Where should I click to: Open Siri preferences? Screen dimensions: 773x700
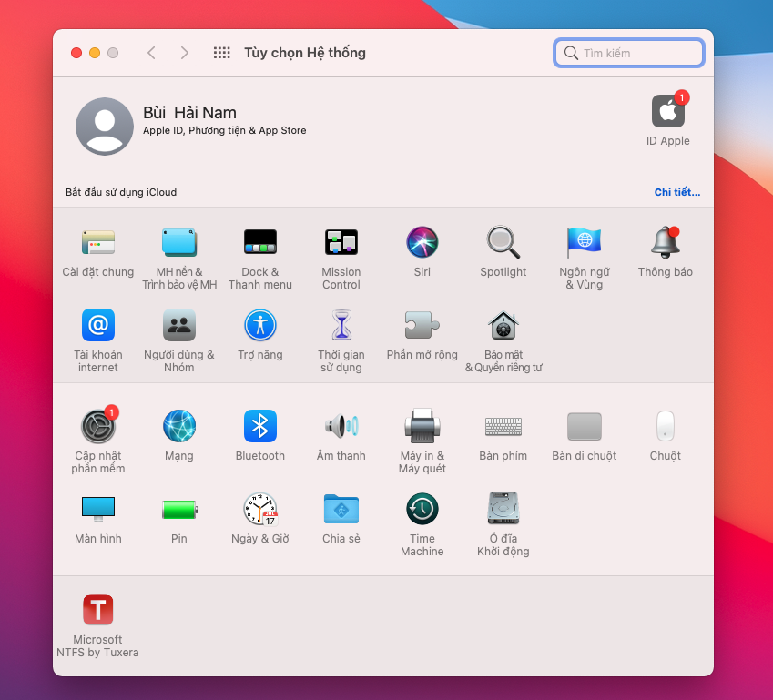point(422,242)
